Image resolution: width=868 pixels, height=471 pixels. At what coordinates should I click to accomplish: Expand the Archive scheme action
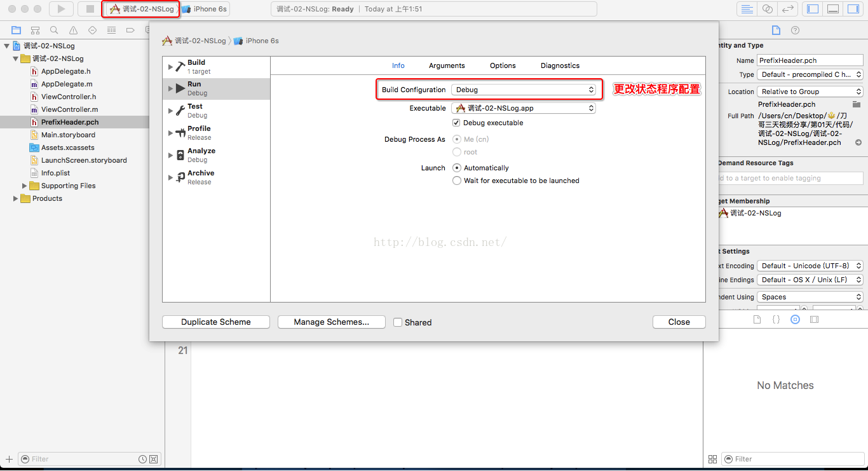pos(170,177)
